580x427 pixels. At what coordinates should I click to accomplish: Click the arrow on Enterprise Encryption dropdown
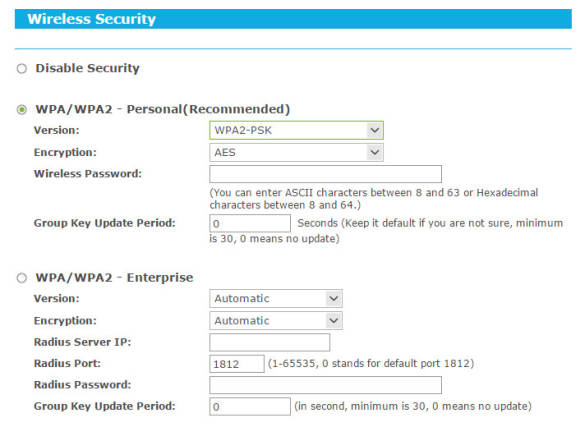point(334,321)
